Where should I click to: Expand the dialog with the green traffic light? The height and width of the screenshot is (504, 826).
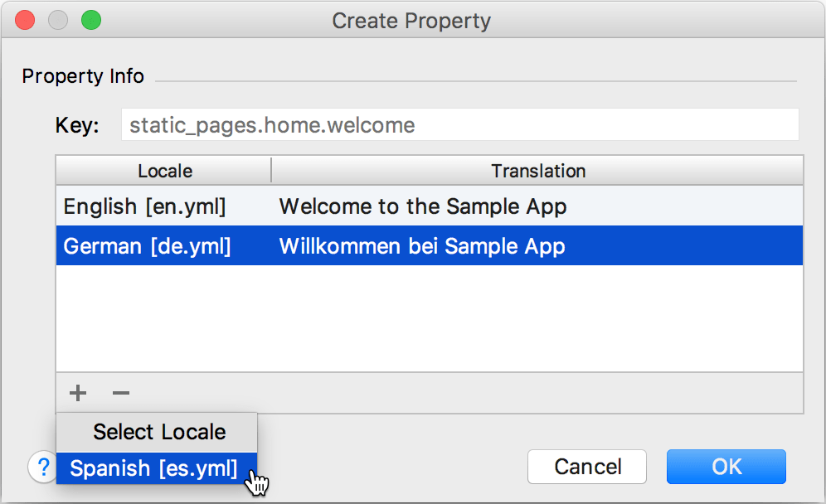(91, 19)
